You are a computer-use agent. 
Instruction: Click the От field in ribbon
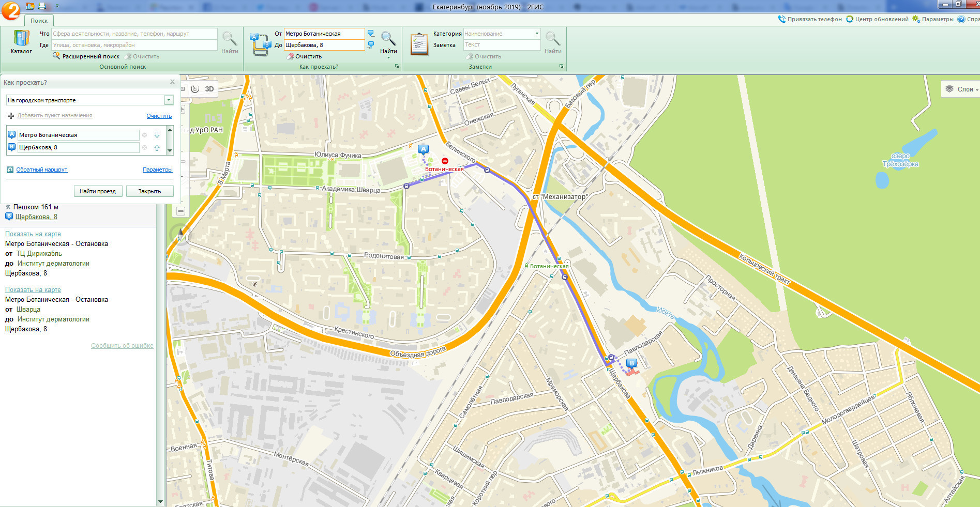[x=324, y=34]
